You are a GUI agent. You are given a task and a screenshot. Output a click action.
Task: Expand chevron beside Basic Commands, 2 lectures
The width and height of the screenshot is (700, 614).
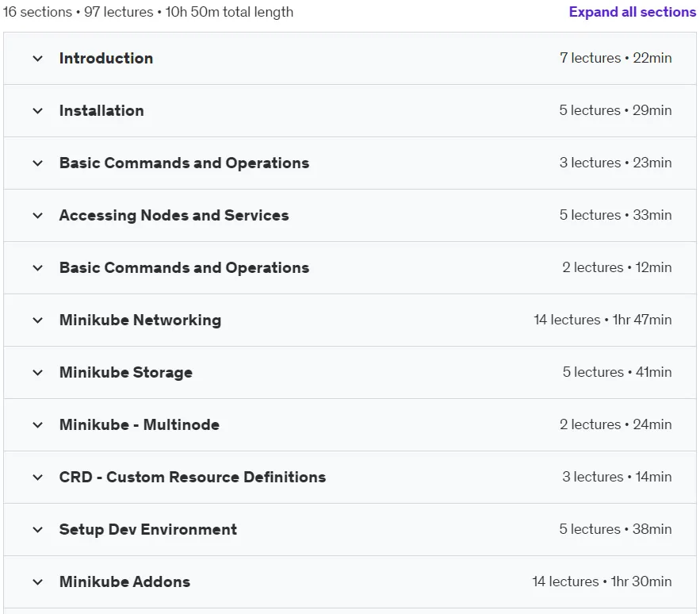click(x=38, y=267)
